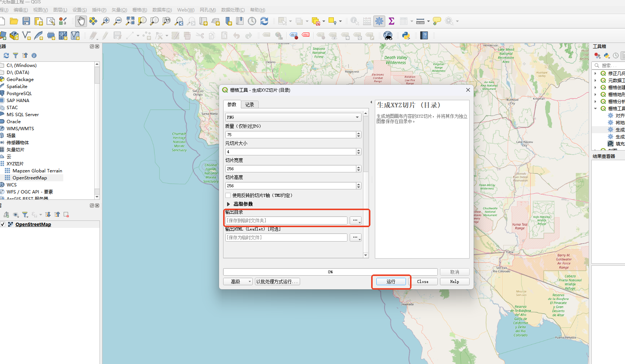Enable the TMS reversed Y-axis checkbox

coord(228,195)
